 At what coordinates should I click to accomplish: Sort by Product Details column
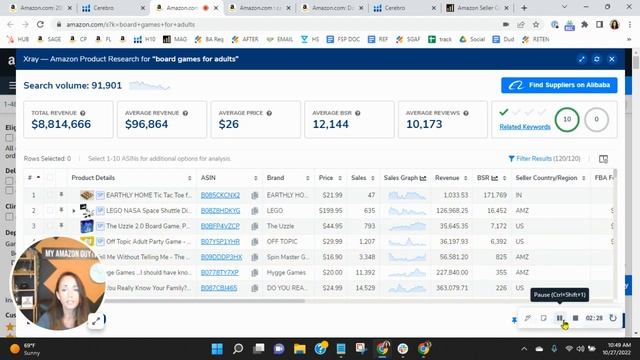(189, 178)
